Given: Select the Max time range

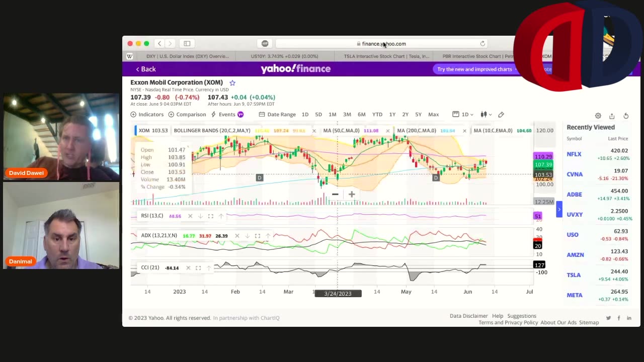Looking at the screenshot, I should click(x=433, y=115).
